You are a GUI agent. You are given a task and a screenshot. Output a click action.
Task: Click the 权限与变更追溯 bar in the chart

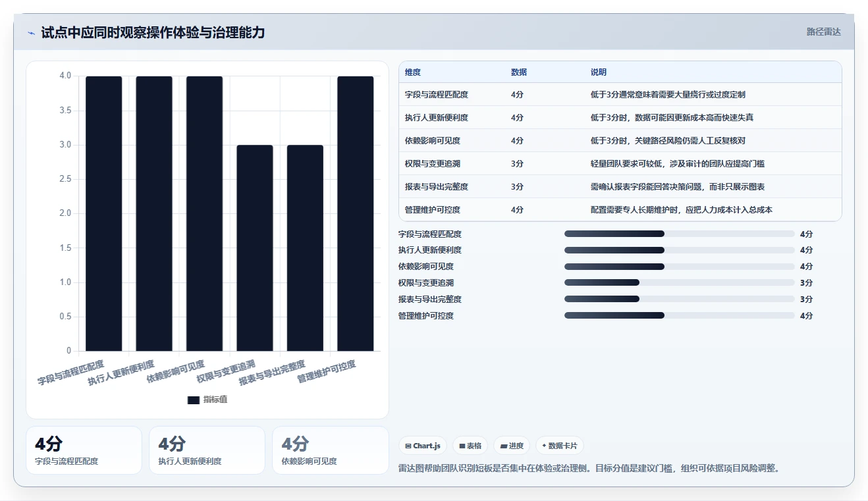[x=255, y=248]
